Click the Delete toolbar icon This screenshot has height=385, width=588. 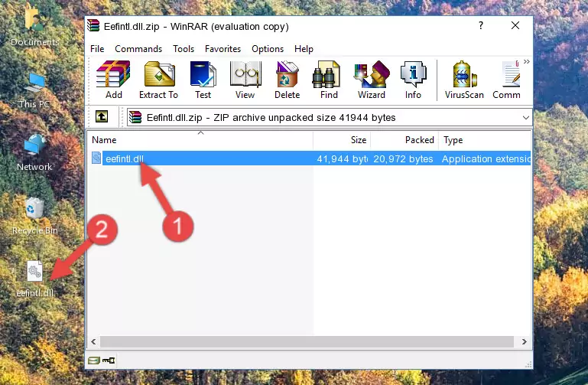[x=287, y=80]
